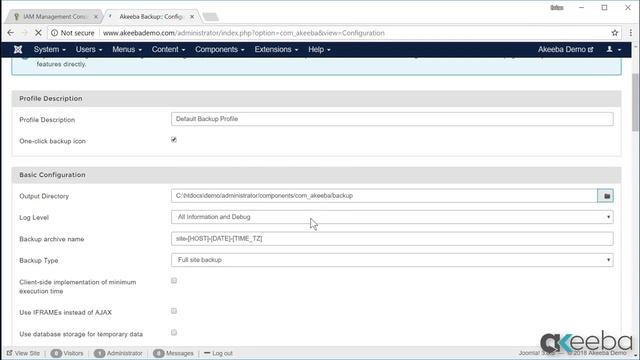
Task: Click the Log out link
Action: tap(218, 353)
